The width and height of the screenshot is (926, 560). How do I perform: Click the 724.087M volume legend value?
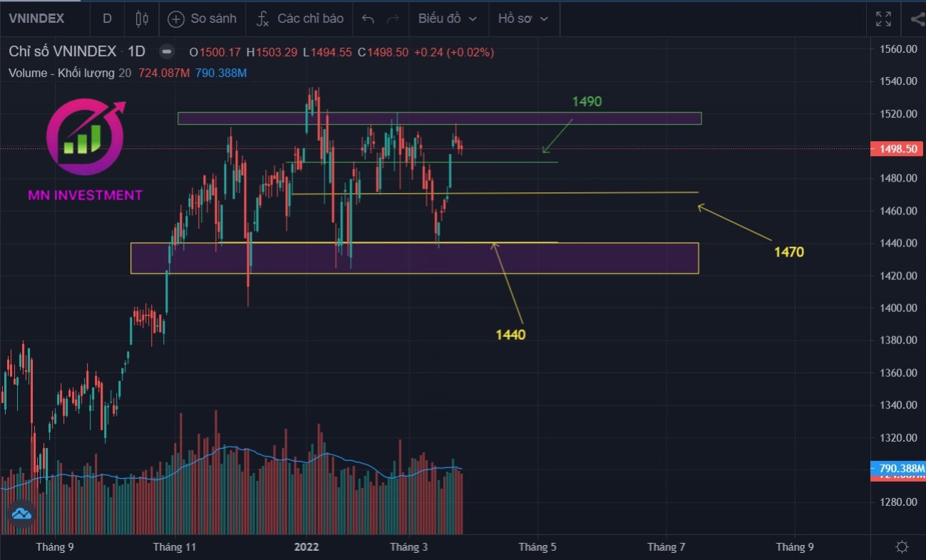[x=163, y=73]
